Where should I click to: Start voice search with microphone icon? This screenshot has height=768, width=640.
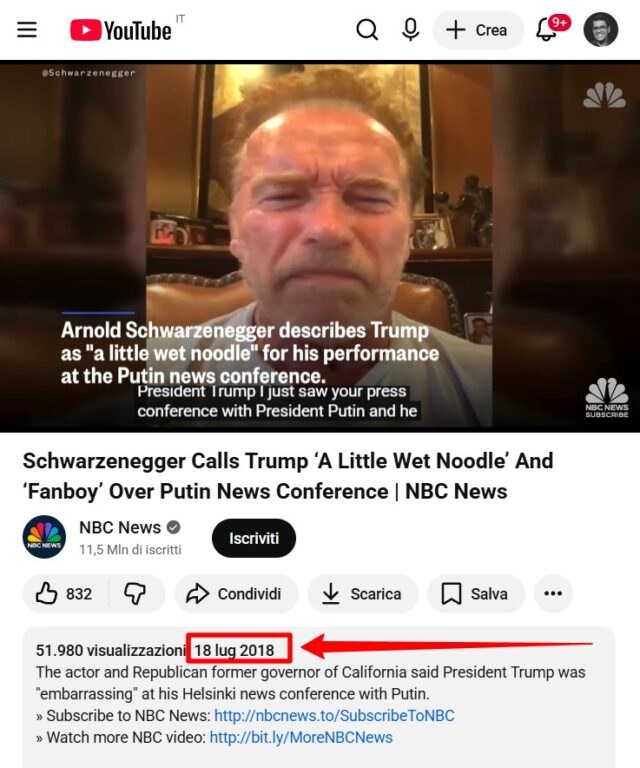(x=410, y=30)
